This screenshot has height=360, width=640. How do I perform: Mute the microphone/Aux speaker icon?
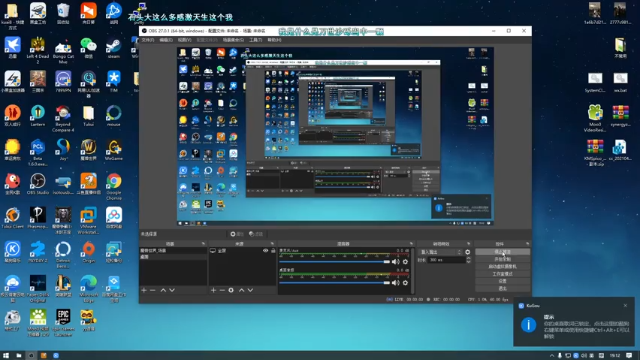tap(396, 262)
